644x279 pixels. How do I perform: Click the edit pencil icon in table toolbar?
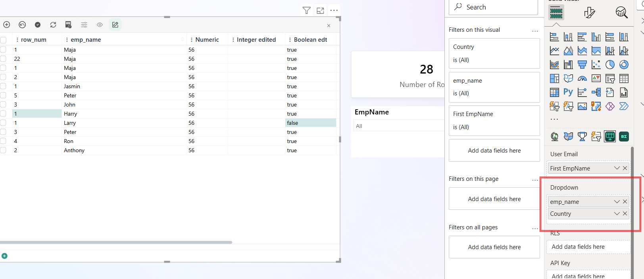pos(115,25)
